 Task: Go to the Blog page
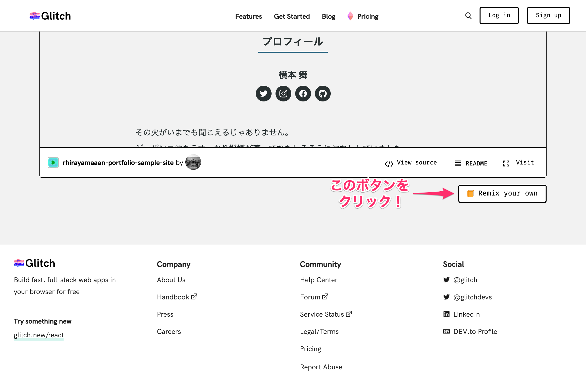tap(328, 16)
